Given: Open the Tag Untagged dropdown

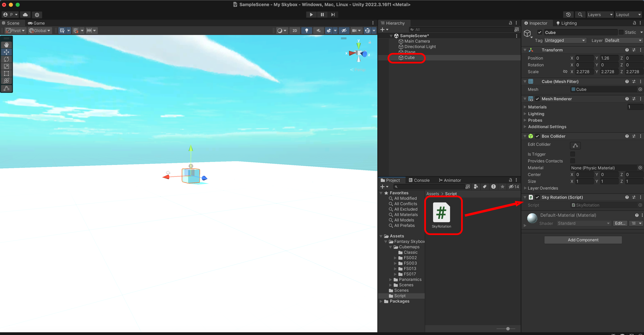Looking at the screenshot, I should [x=565, y=40].
